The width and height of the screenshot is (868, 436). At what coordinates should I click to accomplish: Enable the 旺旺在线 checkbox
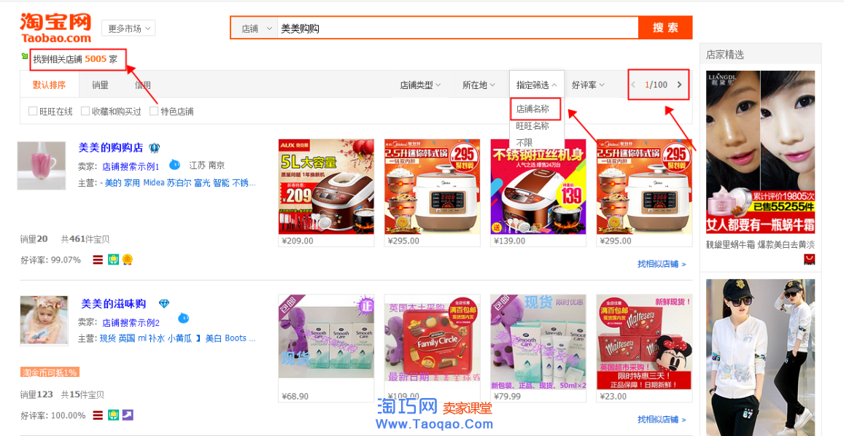(x=33, y=112)
